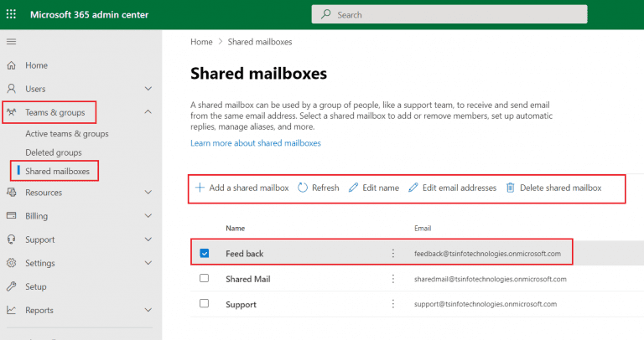Click the trash can delete icon
The height and width of the screenshot is (340, 644).
(510, 188)
